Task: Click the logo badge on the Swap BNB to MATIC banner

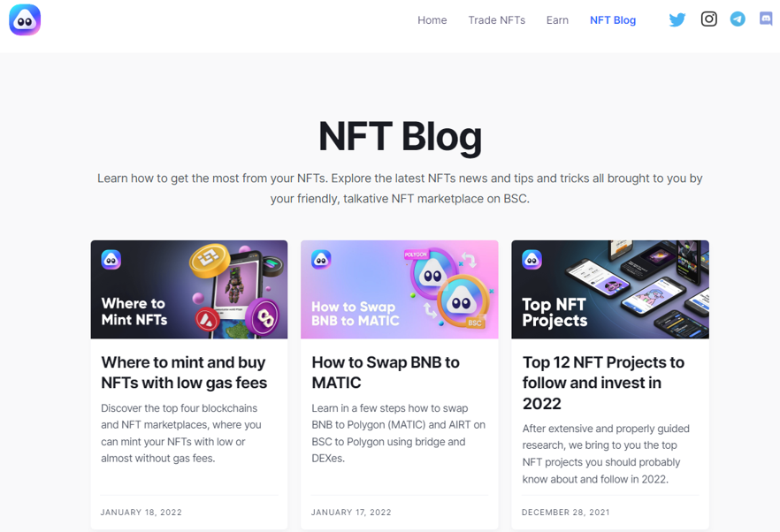Action: tap(321, 260)
